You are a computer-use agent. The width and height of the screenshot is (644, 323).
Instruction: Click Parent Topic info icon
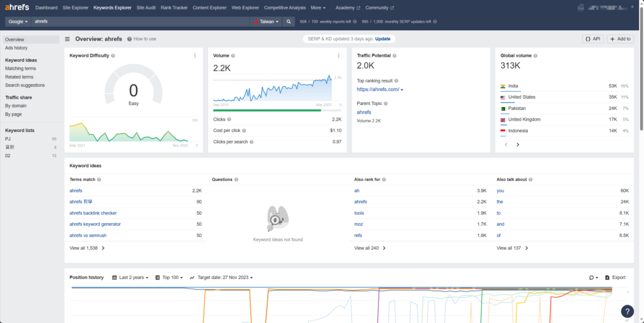pyautogui.click(x=386, y=104)
